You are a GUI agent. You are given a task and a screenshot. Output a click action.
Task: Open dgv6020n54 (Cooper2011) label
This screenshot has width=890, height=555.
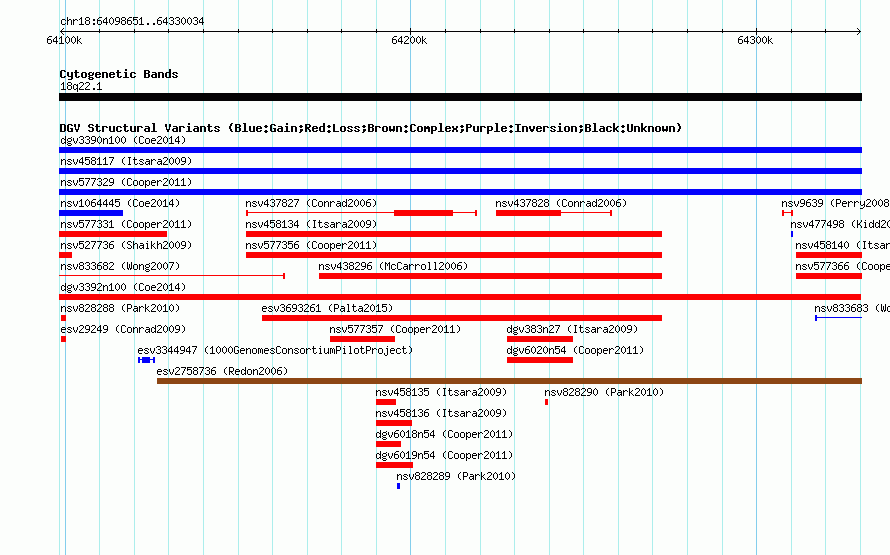pos(575,350)
